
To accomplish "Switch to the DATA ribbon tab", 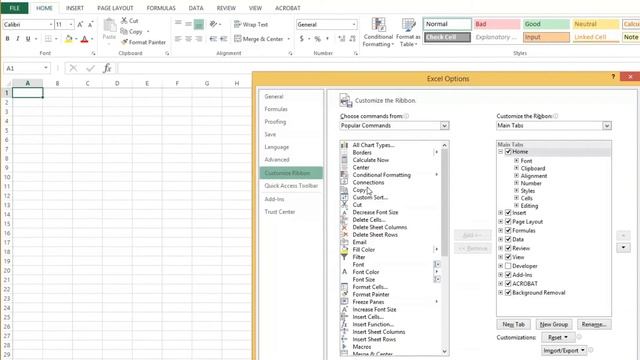I will pos(196,8).
